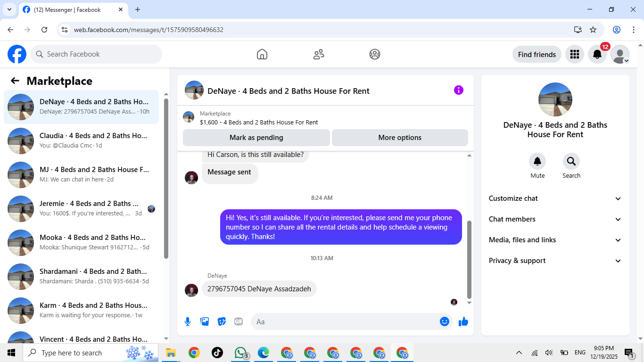Open conversation information purple info icon
Image resolution: width=644 pixels, height=362 pixels.
click(459, 90)
